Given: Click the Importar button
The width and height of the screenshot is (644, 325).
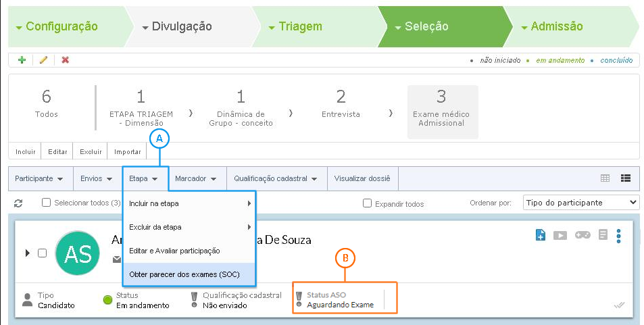Looking at the screenshot, I should 127,151.
